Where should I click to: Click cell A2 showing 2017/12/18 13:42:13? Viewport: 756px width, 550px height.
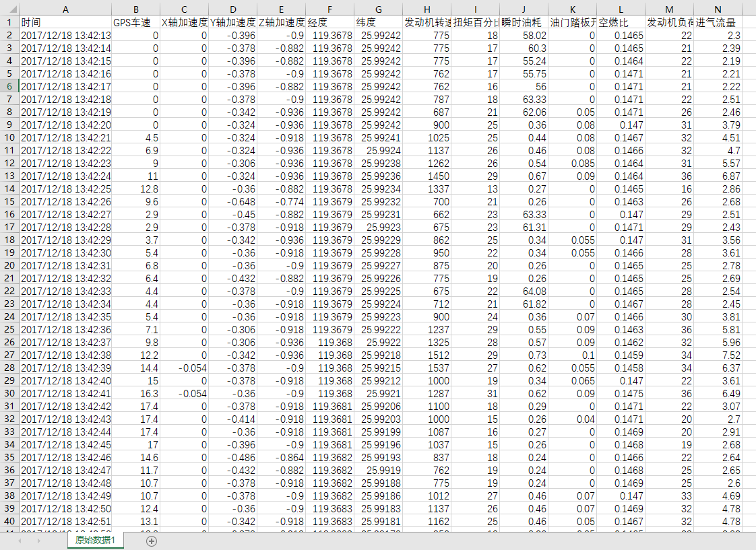(x=65, y=36)
